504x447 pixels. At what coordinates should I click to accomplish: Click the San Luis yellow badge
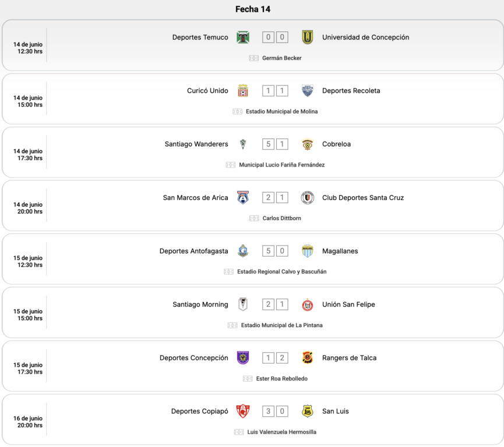(x=308, y=411)
